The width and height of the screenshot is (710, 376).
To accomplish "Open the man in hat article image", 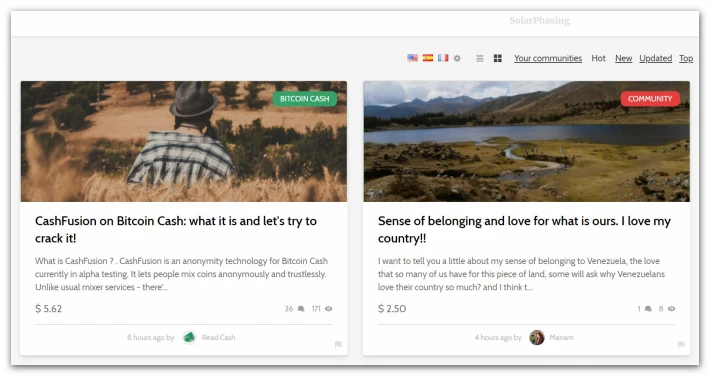I will [183, 141].
